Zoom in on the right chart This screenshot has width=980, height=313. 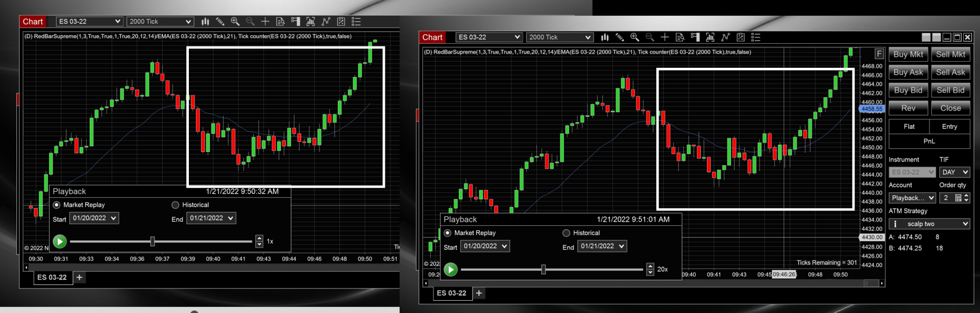(x=634, y=37)
